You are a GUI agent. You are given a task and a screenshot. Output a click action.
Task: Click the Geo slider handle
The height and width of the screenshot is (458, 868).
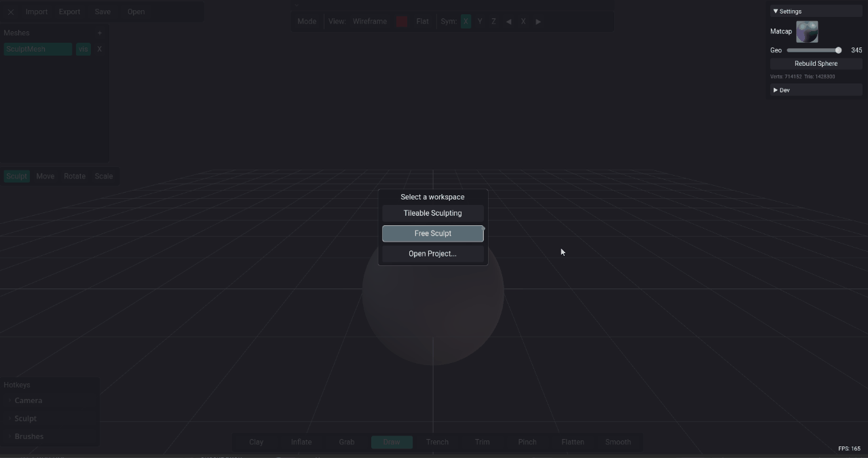pyautogui.click(x=838, y=50)
